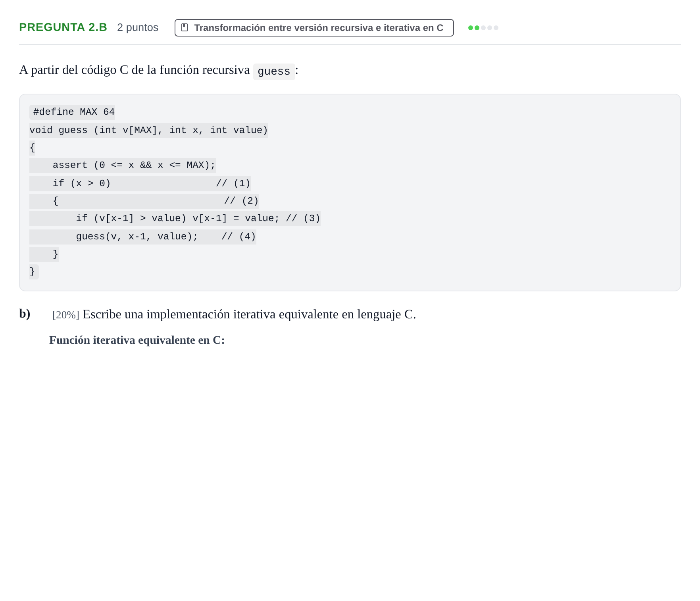The width and height of the screenshot is (700, 601).
Task: Click the 'guess(v, x-1, value);' recursive call line
Action: point(137,237)
